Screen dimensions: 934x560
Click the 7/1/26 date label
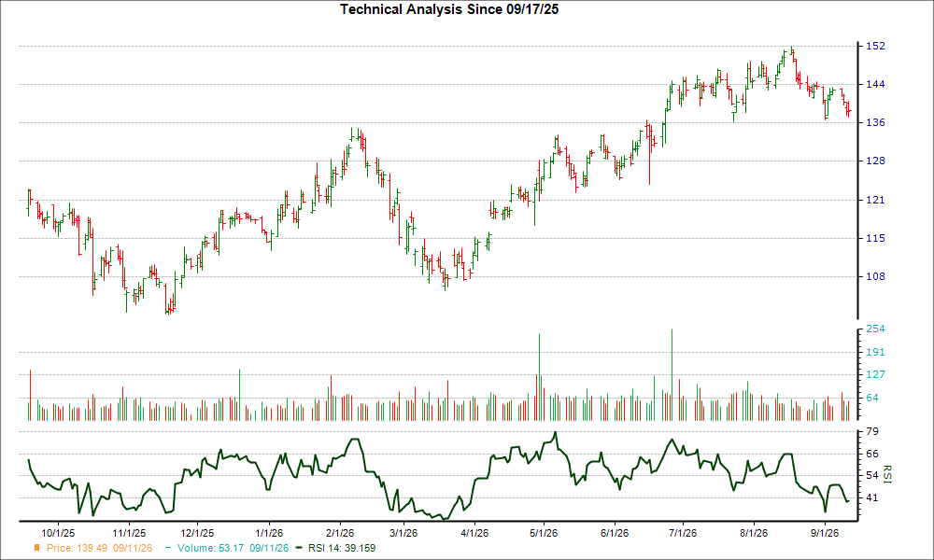click(x=683, y=533)
